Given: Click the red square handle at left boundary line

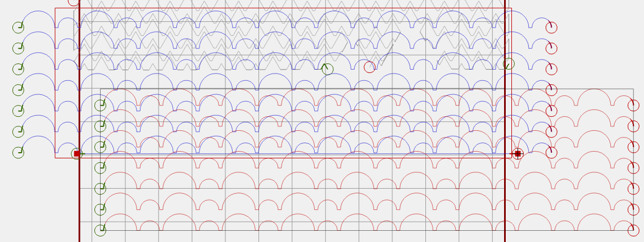Looking at the screenshot, I should pos(77,153).
